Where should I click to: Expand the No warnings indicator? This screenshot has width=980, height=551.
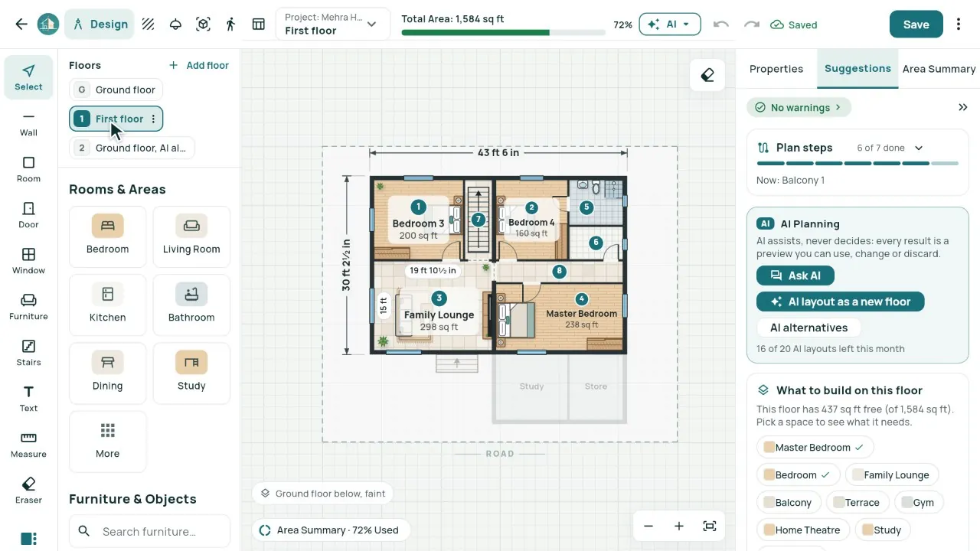pos(799,108)
